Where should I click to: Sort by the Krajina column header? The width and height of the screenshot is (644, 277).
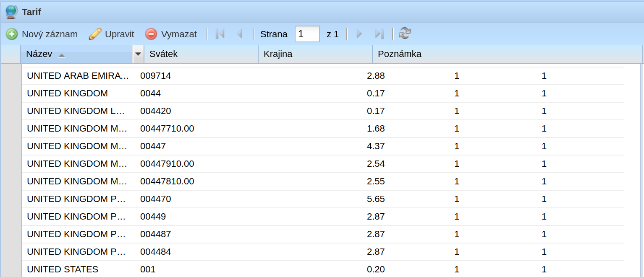(x=315, y=54)
